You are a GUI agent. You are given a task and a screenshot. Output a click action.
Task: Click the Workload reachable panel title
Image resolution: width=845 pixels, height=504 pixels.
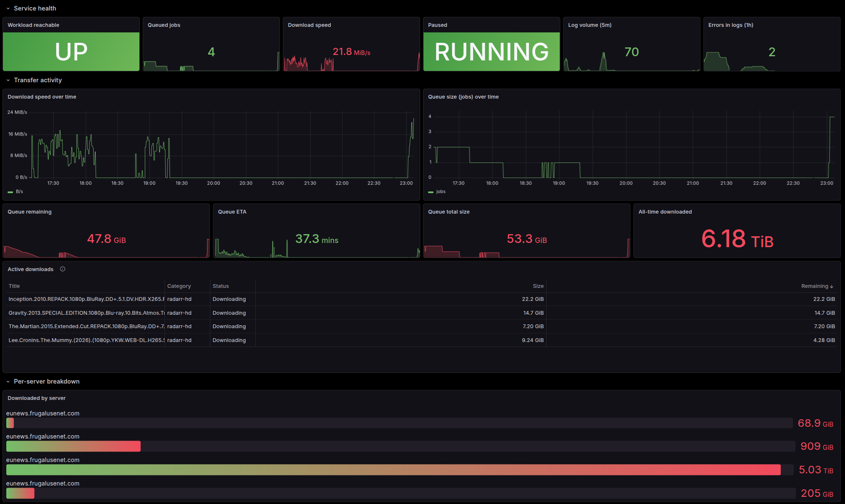pyautogui.click(x=33, y=25)
